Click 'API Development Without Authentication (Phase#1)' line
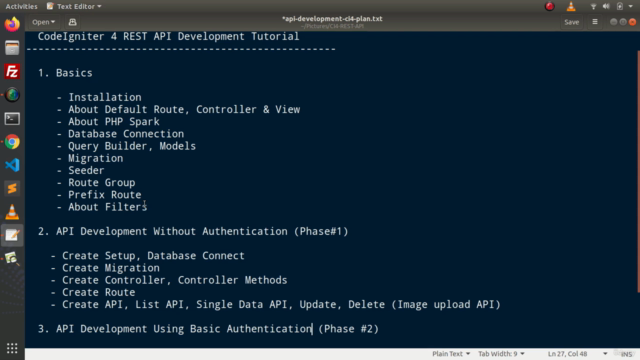Viewport: 640px width, 360px height. 193,231
